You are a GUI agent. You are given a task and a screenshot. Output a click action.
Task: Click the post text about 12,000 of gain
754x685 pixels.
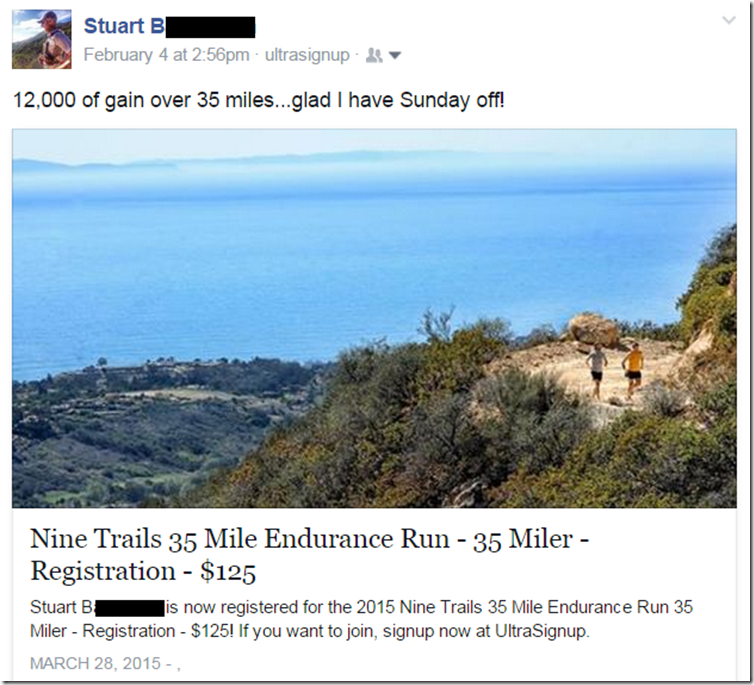point(259,102)
